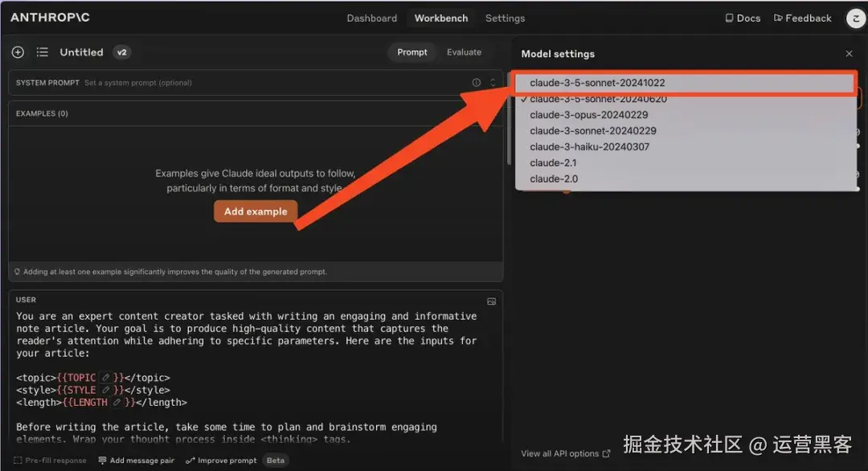Image resolution: width=868 pixels, height=471 pixels.
Task: Click Add message pair
Action: pyautogui.click(x=136, y=461)
